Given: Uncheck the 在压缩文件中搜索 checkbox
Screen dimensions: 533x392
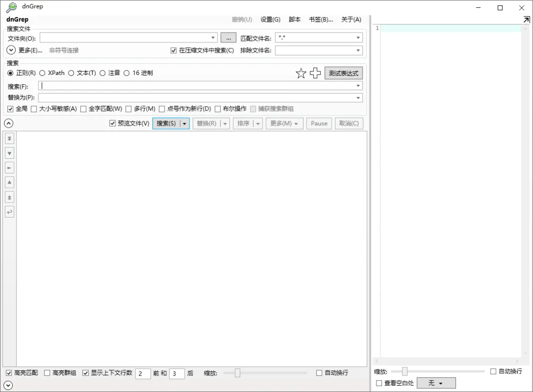Looking at the screenshot, I should click(173, 50).
